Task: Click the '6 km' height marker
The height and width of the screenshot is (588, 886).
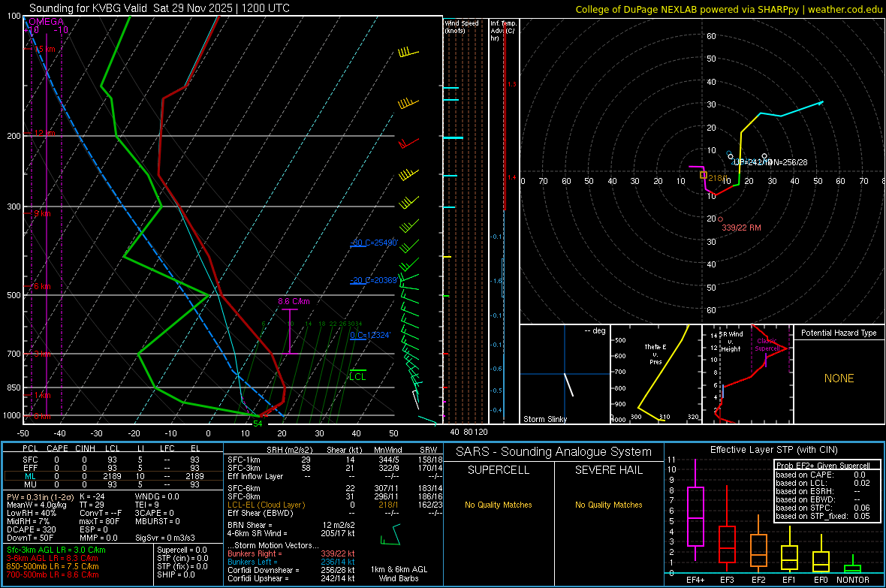Action: [42, 286]
